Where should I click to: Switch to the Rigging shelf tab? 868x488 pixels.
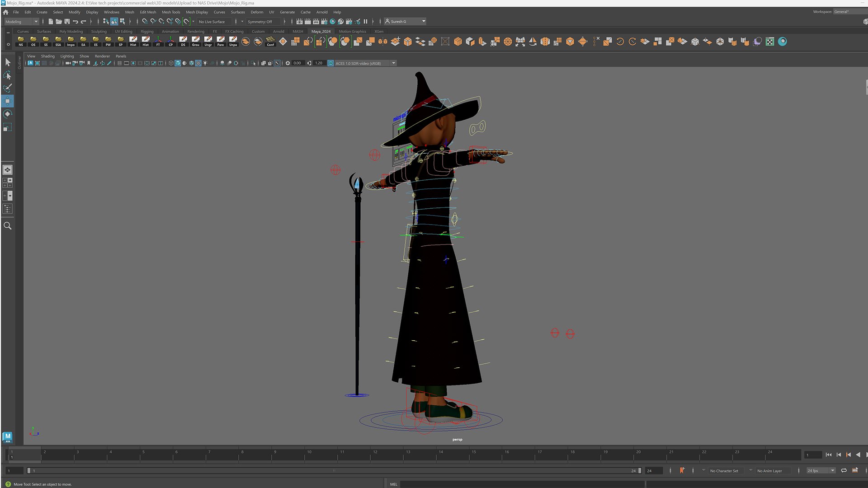pos(147,32)
